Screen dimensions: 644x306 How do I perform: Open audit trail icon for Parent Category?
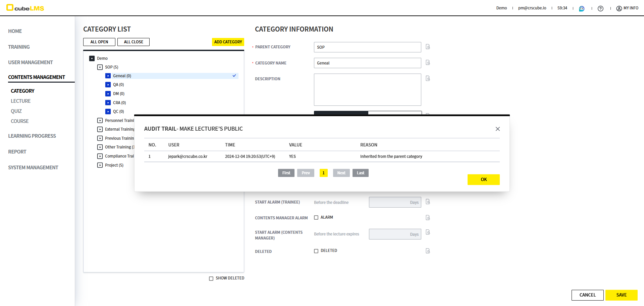428,47
